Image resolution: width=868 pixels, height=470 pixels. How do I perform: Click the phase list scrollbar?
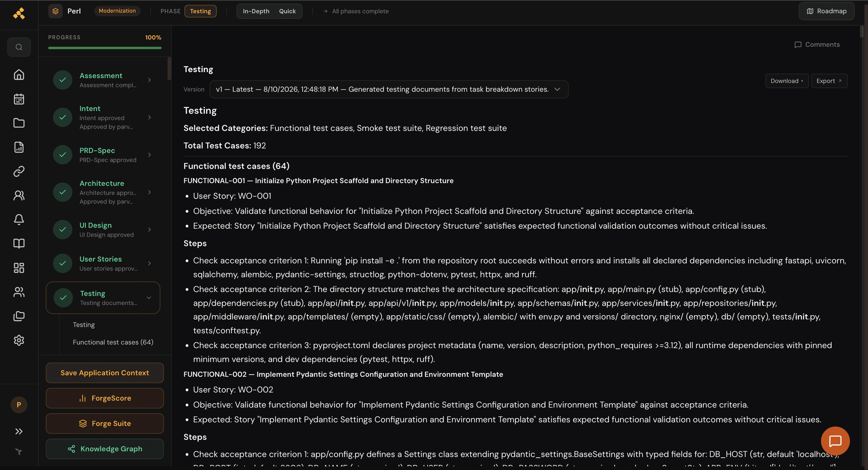(x=169, y=69)
